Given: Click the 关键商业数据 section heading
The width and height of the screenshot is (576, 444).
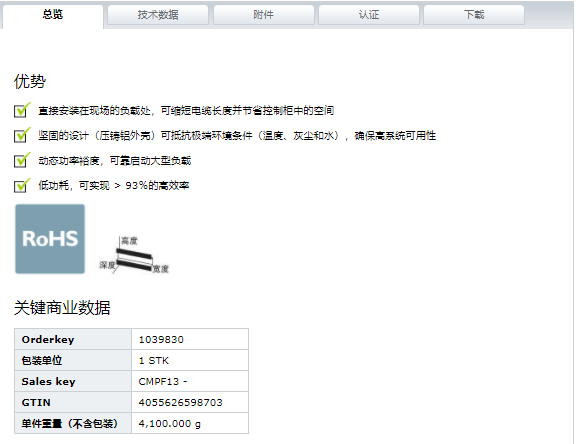Looking at the screenshot, I should 62,307.
